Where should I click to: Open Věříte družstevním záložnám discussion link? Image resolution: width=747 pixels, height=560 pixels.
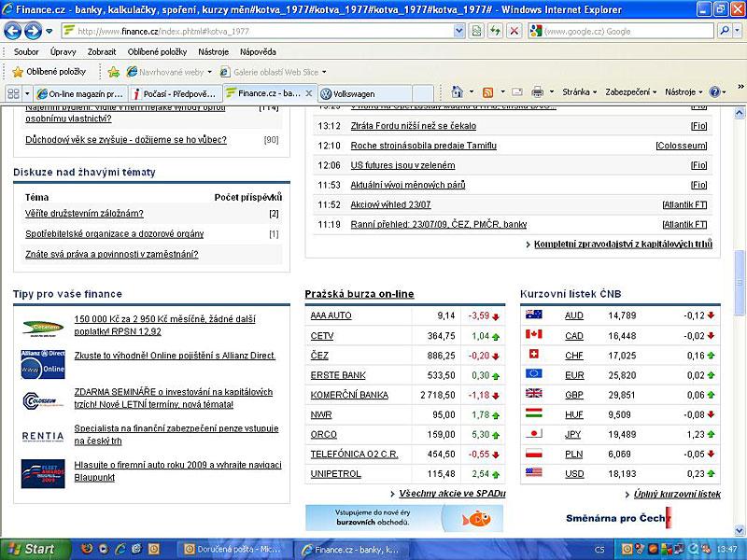pyautogui.click(x=84, y=214)
